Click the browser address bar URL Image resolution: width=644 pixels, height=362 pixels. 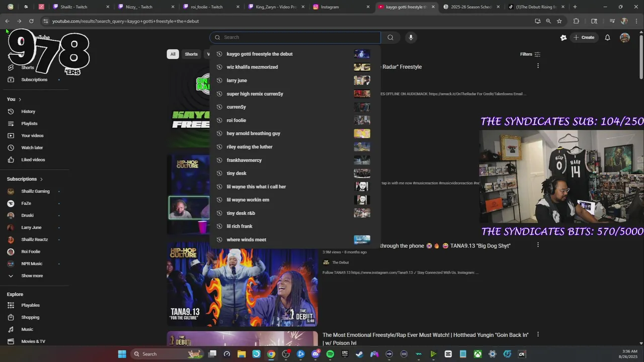point(125,21)
